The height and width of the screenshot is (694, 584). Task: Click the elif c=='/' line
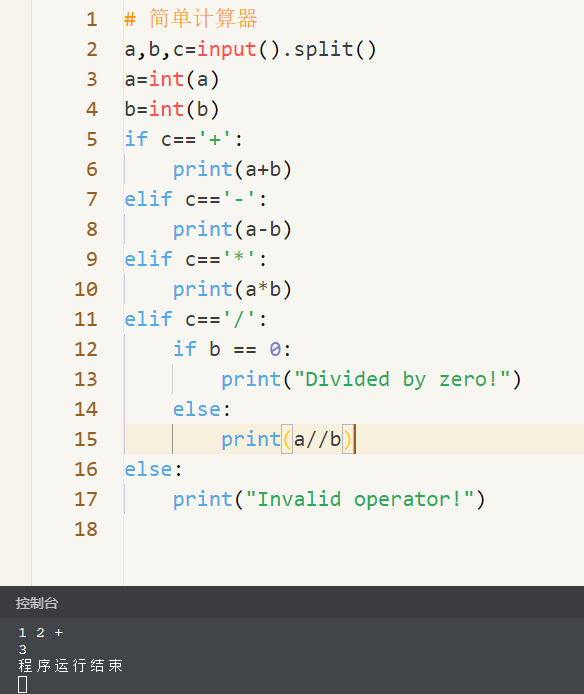[x=196, y=319]
